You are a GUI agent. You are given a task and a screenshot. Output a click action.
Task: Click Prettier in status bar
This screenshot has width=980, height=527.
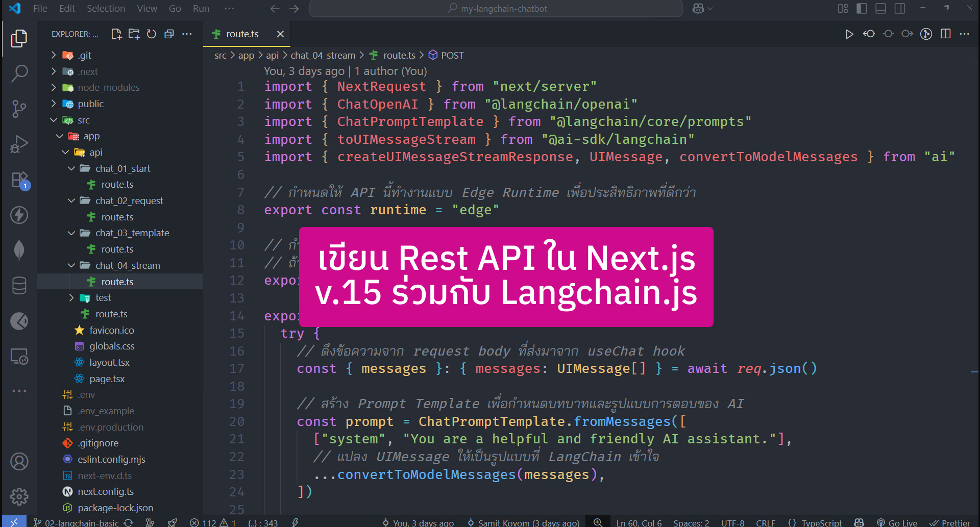click(950, 523)
